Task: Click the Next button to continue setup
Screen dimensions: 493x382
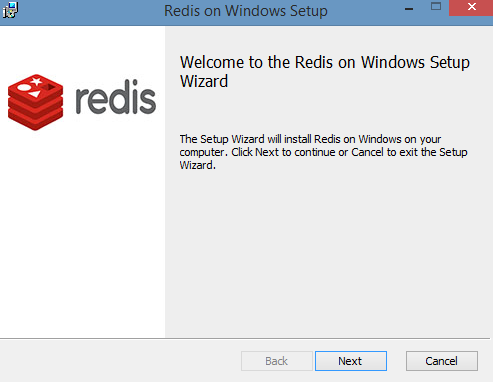Action: tap(351, 361)
